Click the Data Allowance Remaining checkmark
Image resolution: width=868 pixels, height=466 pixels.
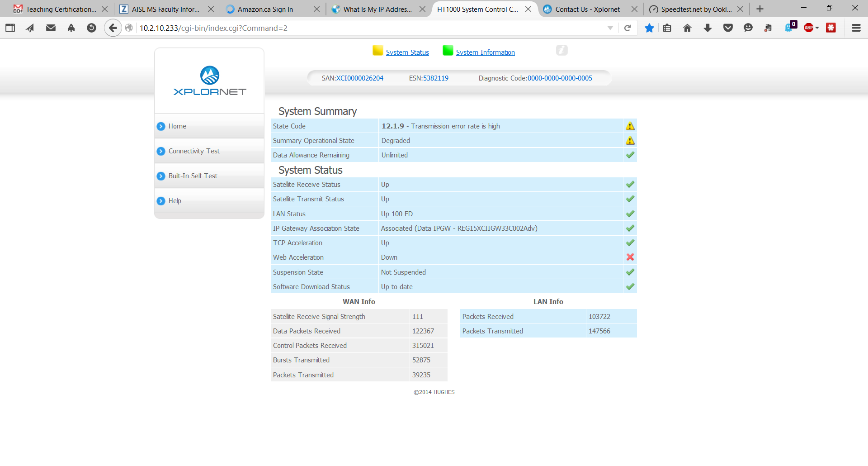[x=630, y=155]
